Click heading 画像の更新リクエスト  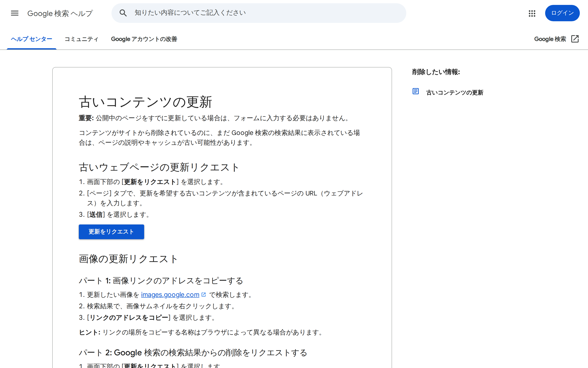[128, 259]
